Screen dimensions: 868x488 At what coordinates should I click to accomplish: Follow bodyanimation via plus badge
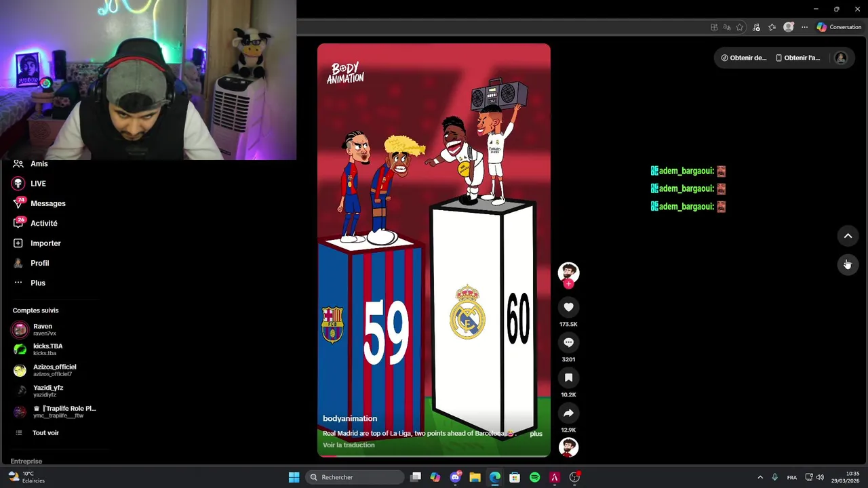[x=568, y=284]
